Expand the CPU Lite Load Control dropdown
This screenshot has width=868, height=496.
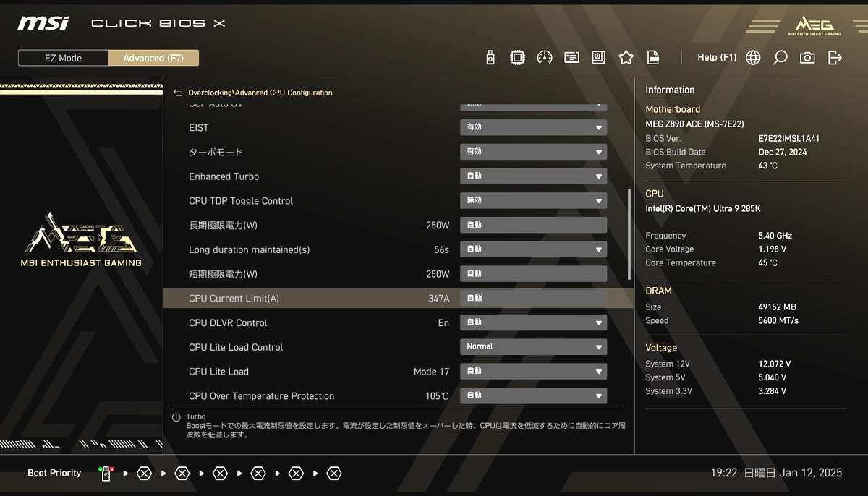pos(534,347)
